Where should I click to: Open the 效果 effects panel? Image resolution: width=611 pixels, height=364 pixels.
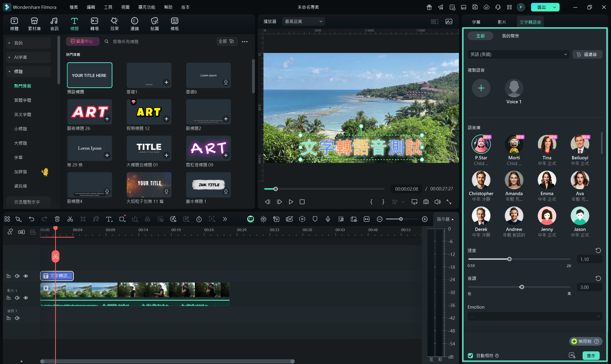tap(114, 24)
